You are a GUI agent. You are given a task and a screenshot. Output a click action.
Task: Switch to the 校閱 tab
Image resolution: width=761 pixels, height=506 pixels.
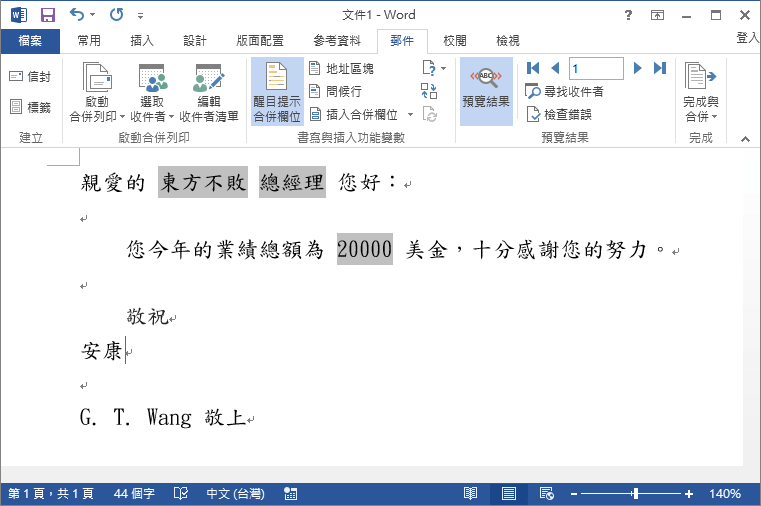coord(455,41)
